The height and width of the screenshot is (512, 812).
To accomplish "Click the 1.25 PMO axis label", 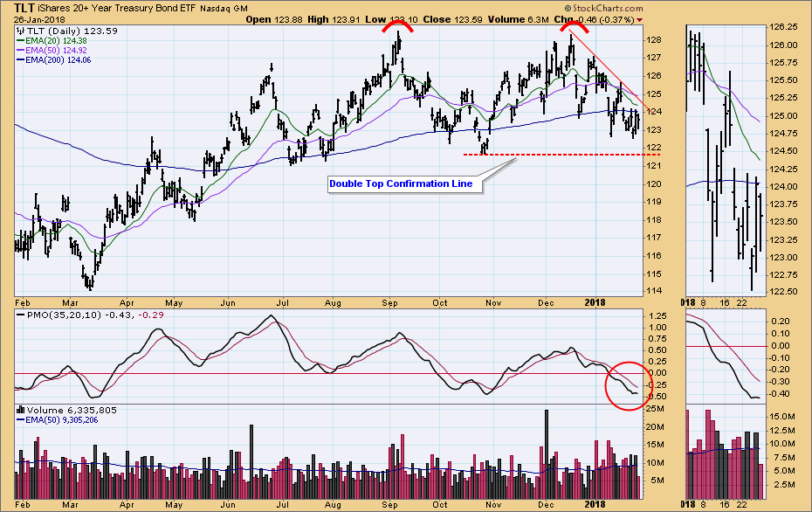I will click(657, 315).
